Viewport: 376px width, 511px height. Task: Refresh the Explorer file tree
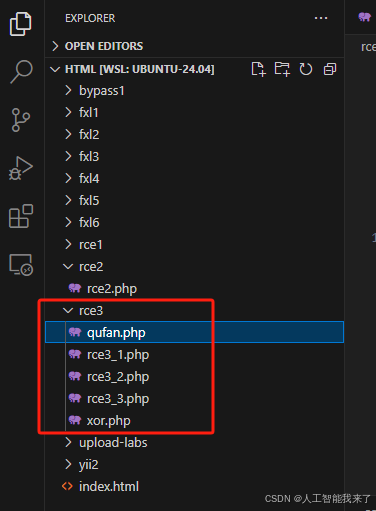pos(306,69)
